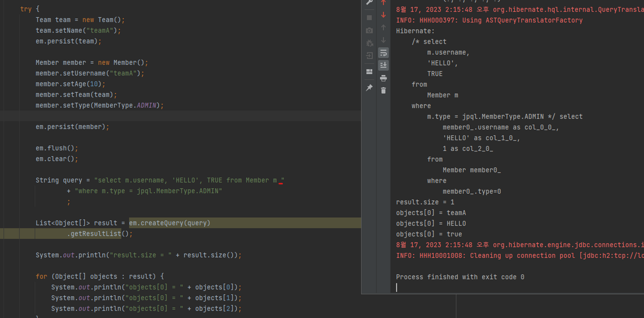Click 'member0_.username as col_0_0_' console line
Image resolution: width=644 pixels, height=318 pixels.
[501, 127]
